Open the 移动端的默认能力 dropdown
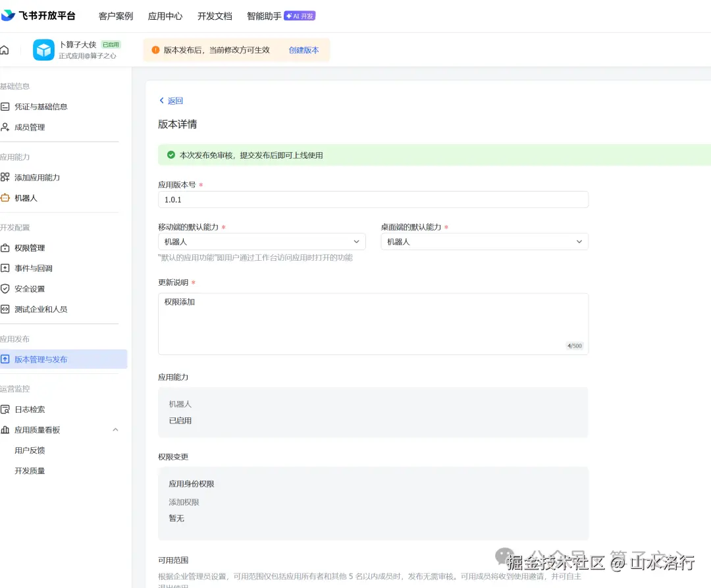This screenshot has width=711, height=588. 261,242
